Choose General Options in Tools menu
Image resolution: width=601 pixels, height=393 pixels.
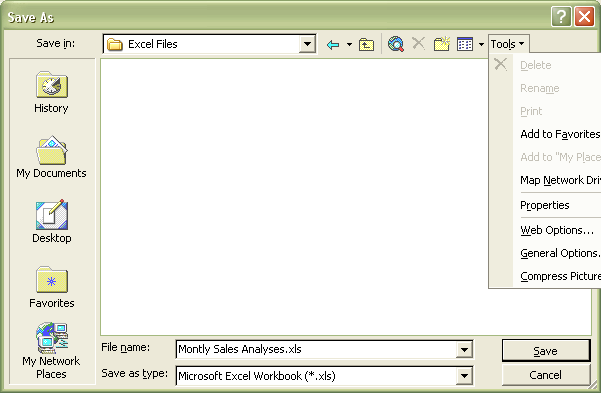pyautogui.click(x=557, y=253)
